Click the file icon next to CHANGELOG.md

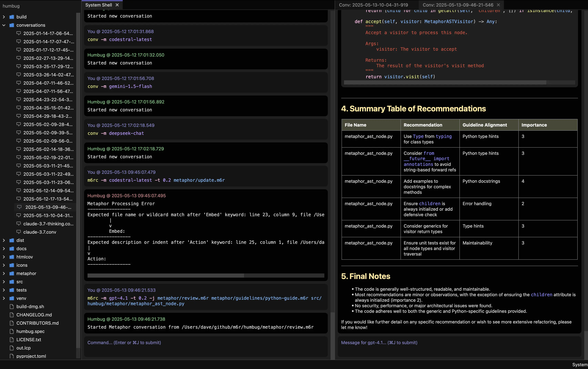click(x=12, y=315)
